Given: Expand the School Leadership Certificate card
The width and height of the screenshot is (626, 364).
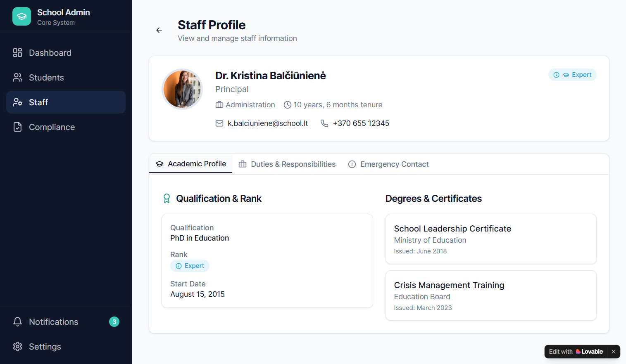Looking at the screenshot, I should click(490, 239).
